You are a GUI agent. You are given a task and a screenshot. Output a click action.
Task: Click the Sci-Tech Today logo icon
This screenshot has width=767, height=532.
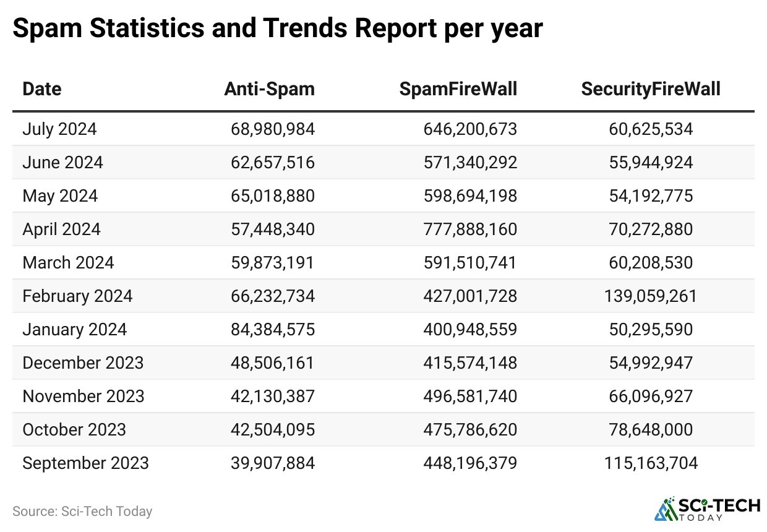click(666, 508)
